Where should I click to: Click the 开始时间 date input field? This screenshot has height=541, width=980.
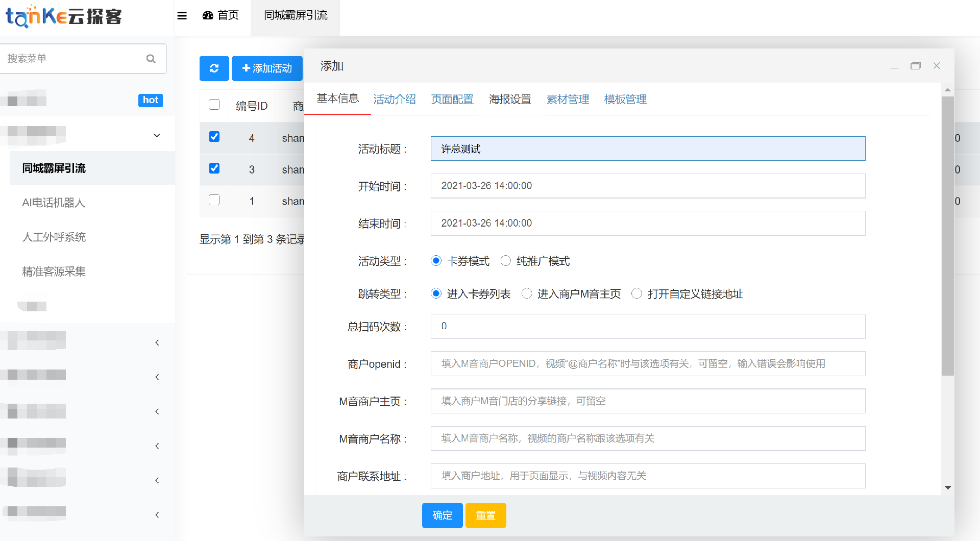click(648, 186)
